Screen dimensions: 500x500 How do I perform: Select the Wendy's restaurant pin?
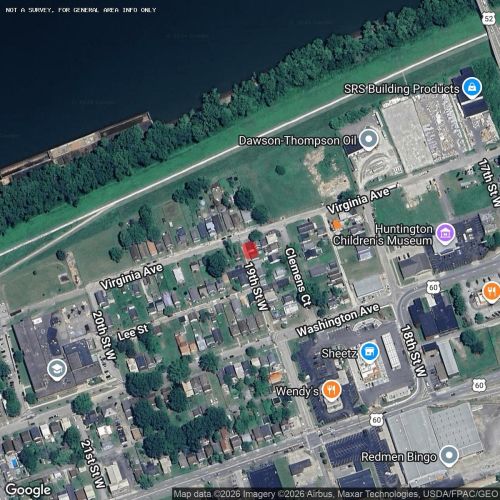point(331,390)
